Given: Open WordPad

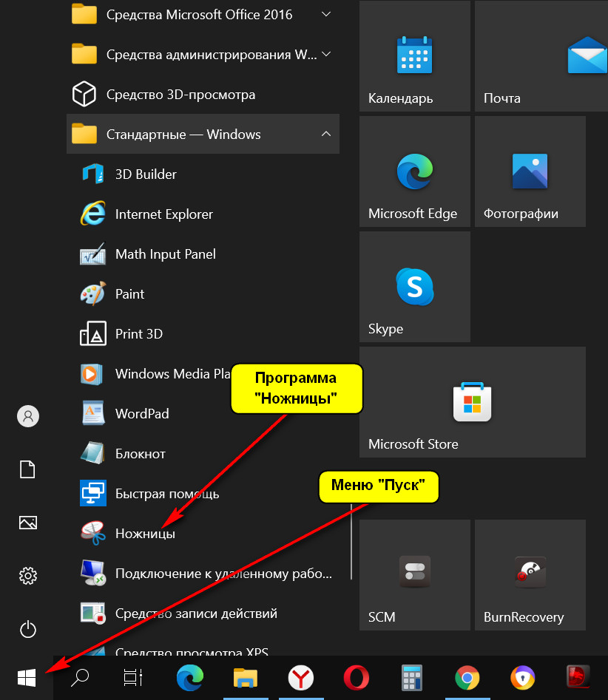Looking at the screenshot, I should [x=203, y=414].
